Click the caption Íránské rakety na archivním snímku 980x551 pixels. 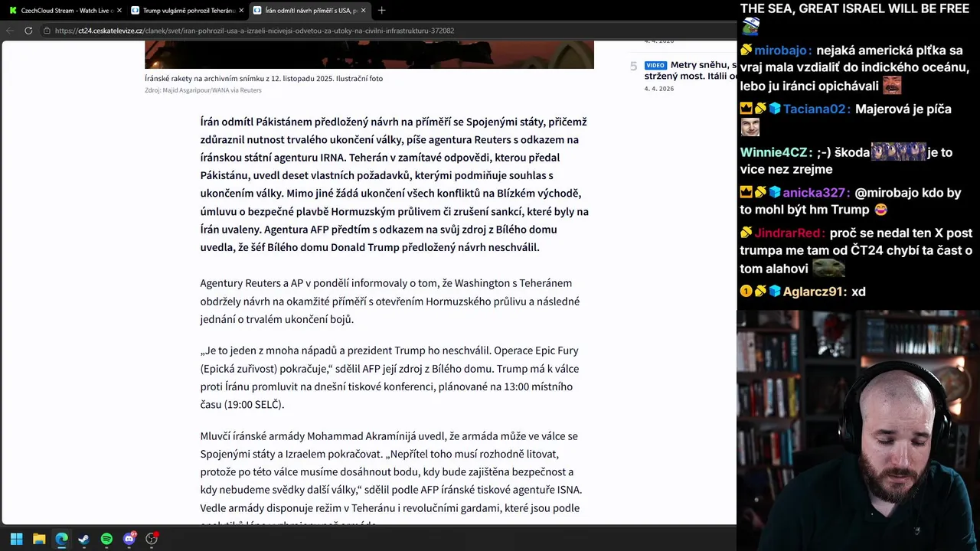click(263, 78)
